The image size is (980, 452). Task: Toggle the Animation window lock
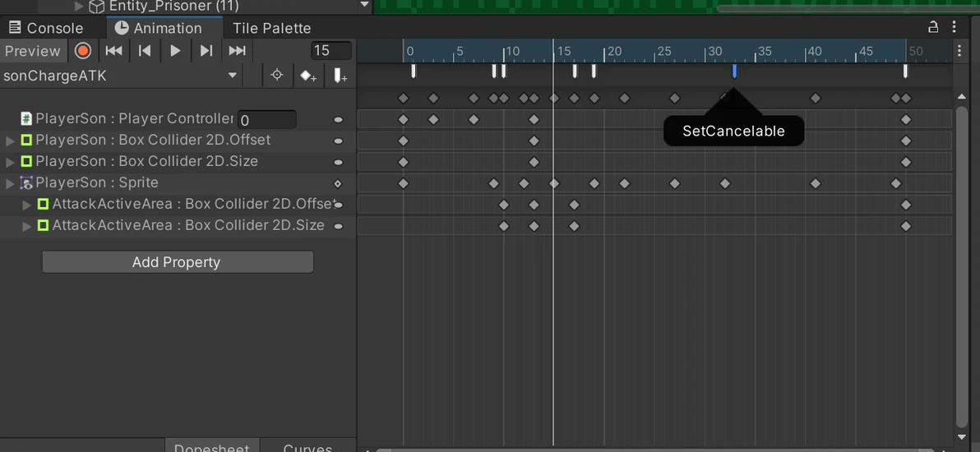coord(933,27)
